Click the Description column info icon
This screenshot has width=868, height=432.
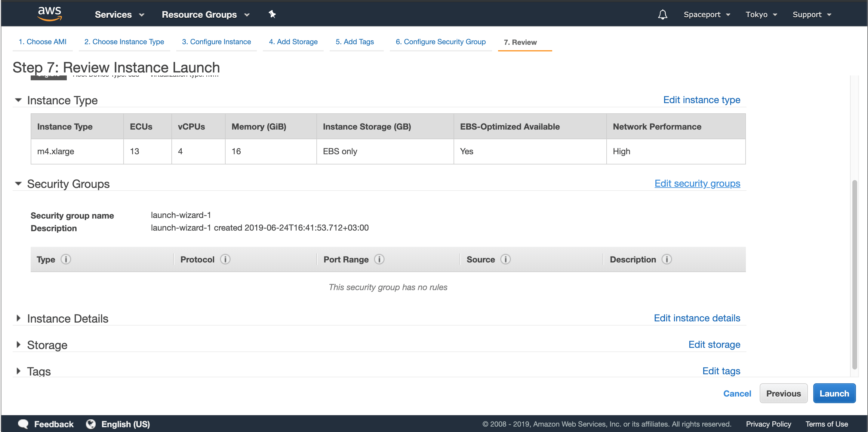coord(666,259)
